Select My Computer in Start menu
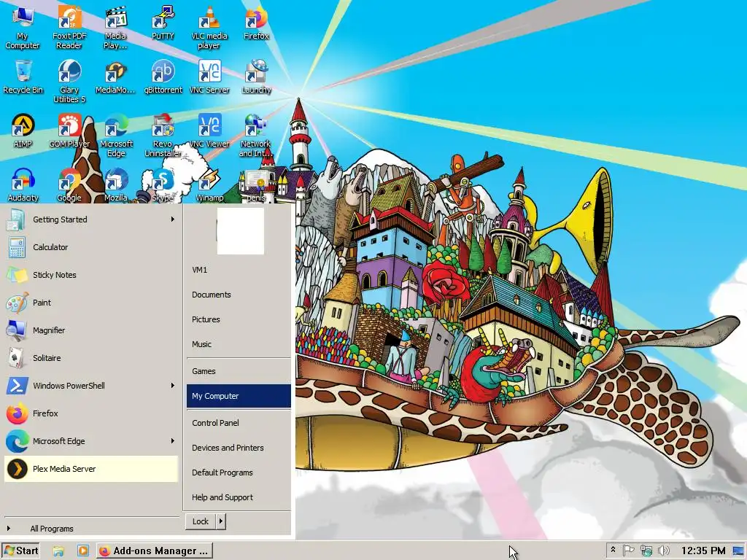 coord(239,396)
